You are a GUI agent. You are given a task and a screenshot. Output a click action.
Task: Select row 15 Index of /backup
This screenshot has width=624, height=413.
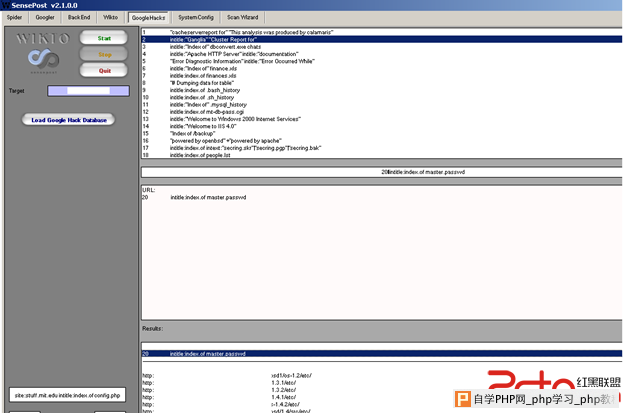tap(382, 133)
